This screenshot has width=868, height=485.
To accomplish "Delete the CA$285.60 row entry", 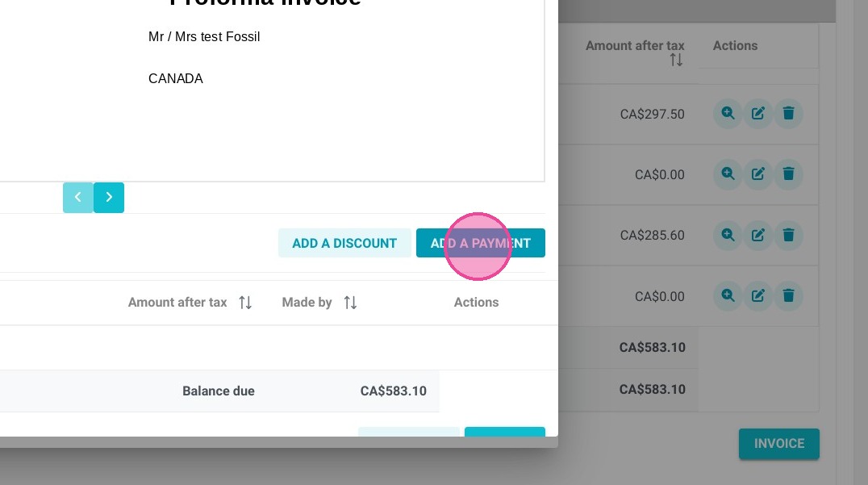I will click(788, 235).
